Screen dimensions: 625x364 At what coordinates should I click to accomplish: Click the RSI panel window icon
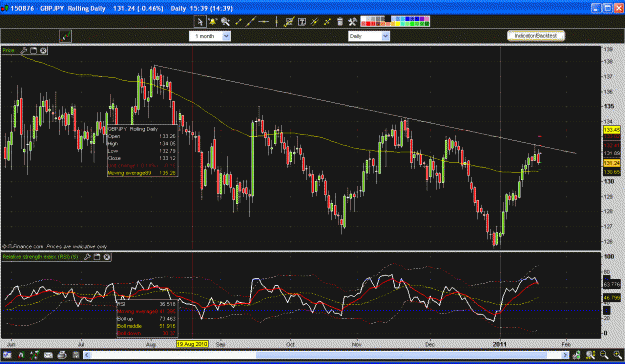[x=97, y=257]
